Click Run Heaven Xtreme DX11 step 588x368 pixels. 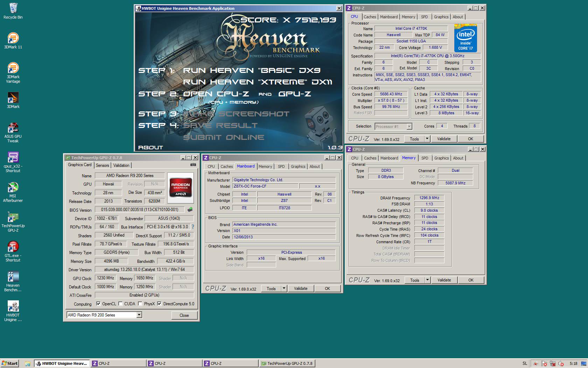tap(258, 82)
